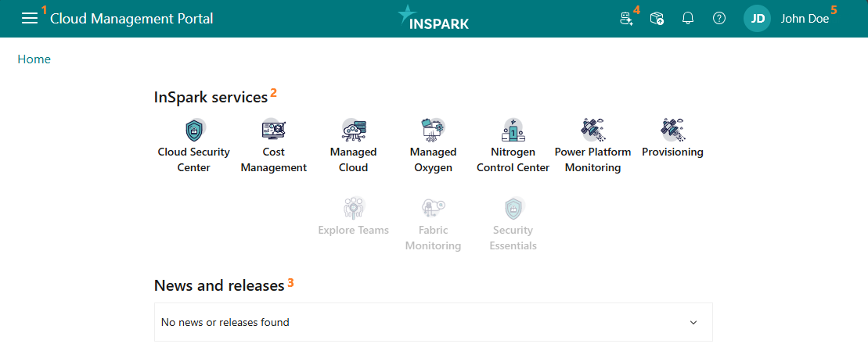Screen dimensions: 868x358
Task: Open the Power Platform Monitoring icon
Action: click(x=592, y=130)
